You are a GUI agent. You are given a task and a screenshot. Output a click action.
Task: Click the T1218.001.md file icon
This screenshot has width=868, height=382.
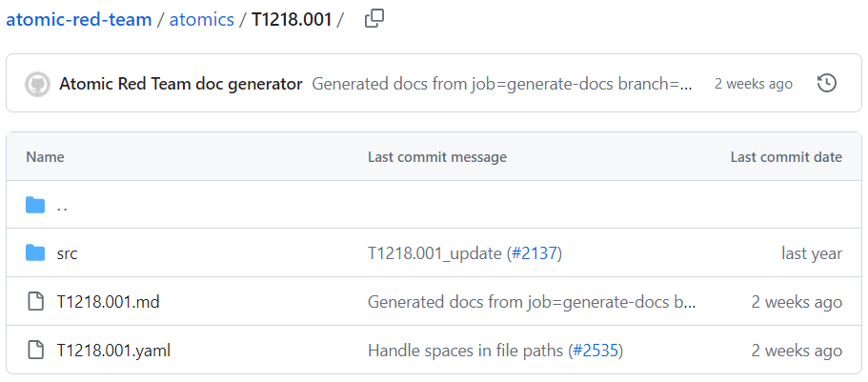35,302
